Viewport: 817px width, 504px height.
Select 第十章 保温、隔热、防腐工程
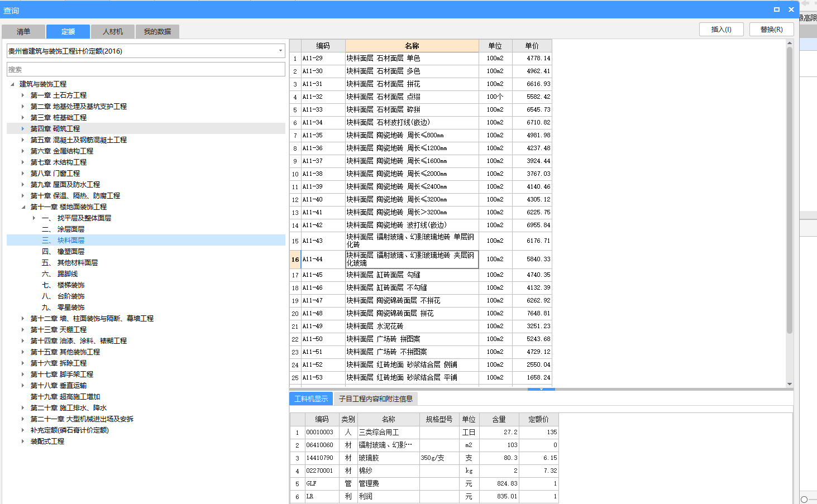coord(75,196)
